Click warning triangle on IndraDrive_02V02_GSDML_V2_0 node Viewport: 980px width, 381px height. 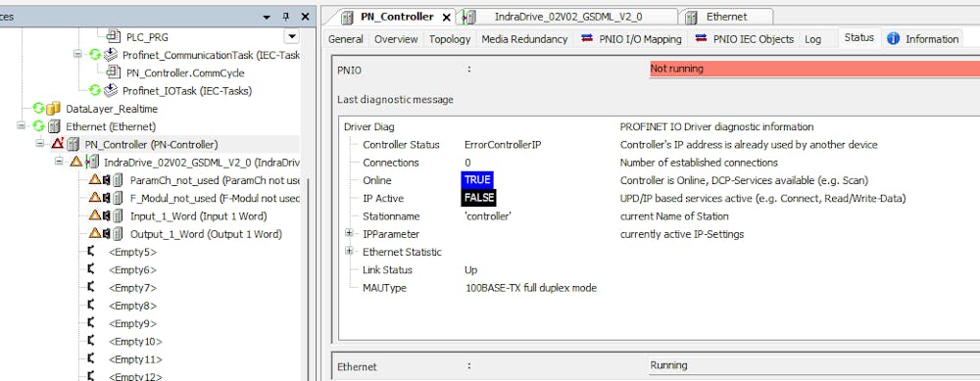(x=76, y=162)
